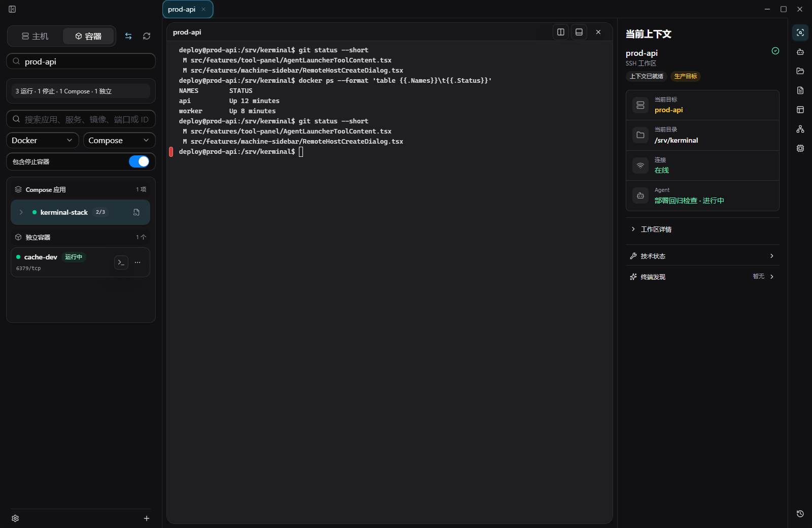
Task: Click the 3 运行 summary status line
Action: (x=81, y=91)
